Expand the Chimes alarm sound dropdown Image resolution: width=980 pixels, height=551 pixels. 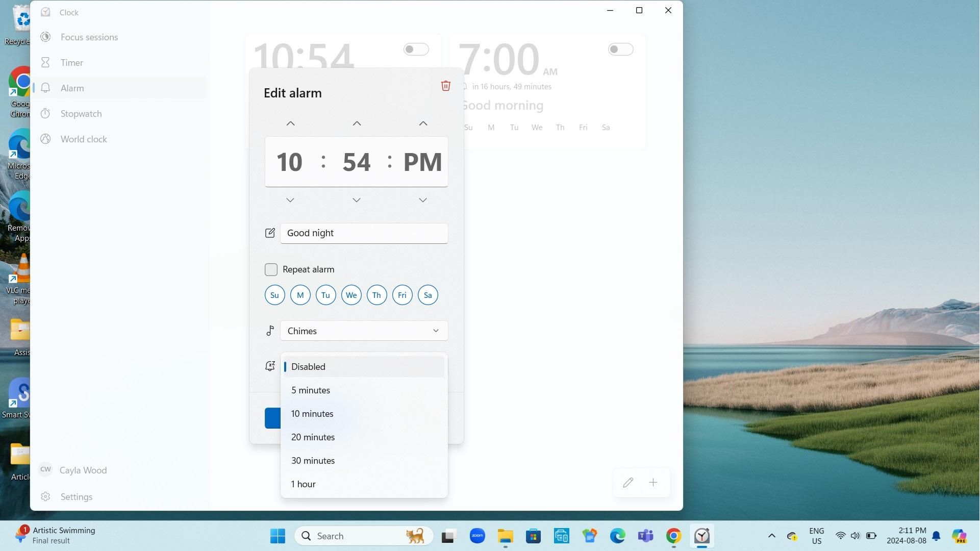coord(364,331)
